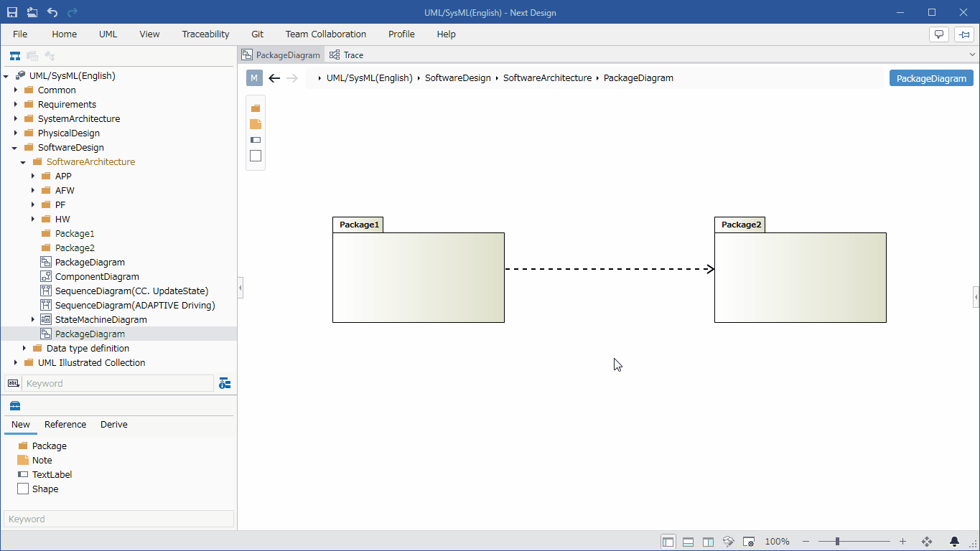The image size is (980, 551).
Task: Click the undo arrow in the title bar
Action: click(52, 12)
